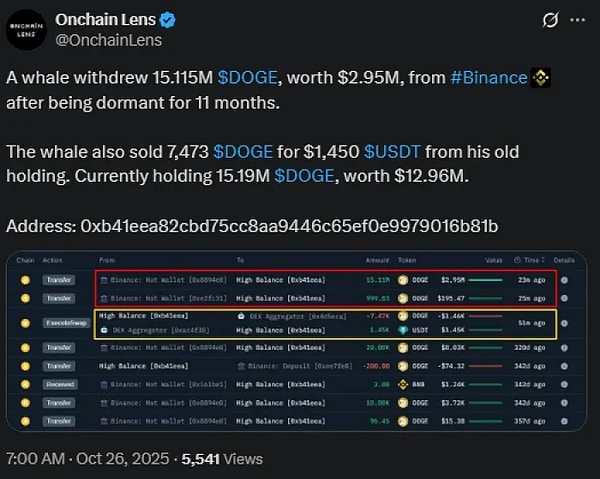Click the ExecuteSwap action badge
Screen dimensions: 600x479
click(x=61, y=323)
